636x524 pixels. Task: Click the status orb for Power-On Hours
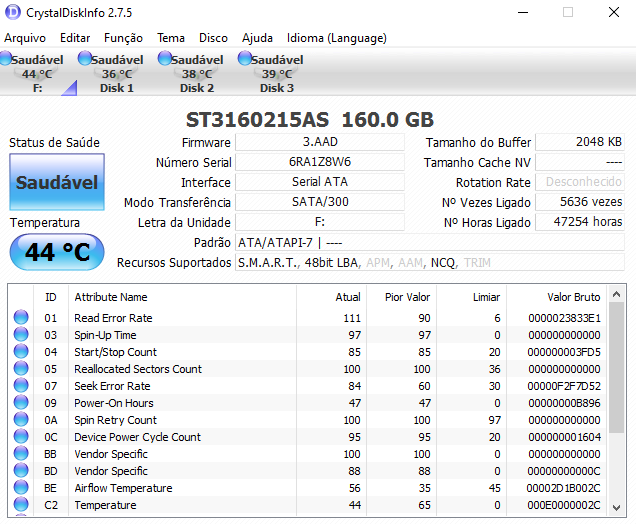(21, 403)
